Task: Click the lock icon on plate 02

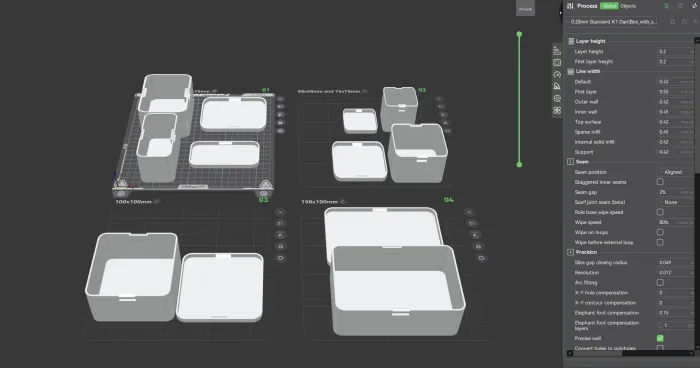Action: [x=446, y=123]
